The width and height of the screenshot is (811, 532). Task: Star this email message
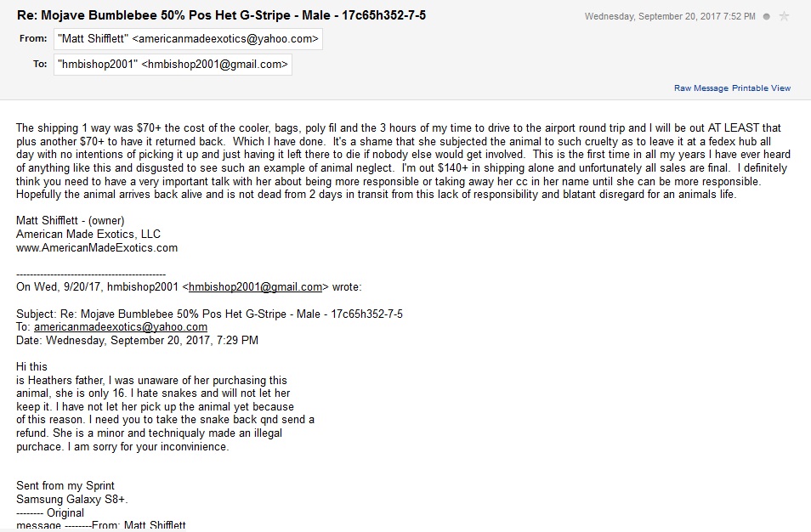tap(784, 16)
